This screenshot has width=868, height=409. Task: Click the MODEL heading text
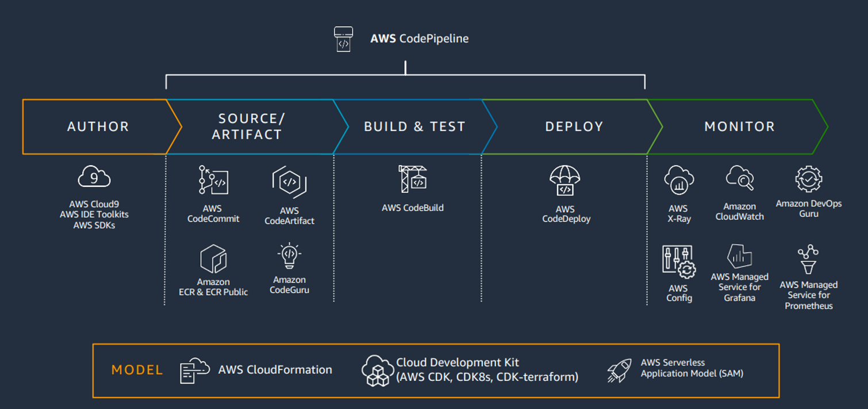click(137, 370)
